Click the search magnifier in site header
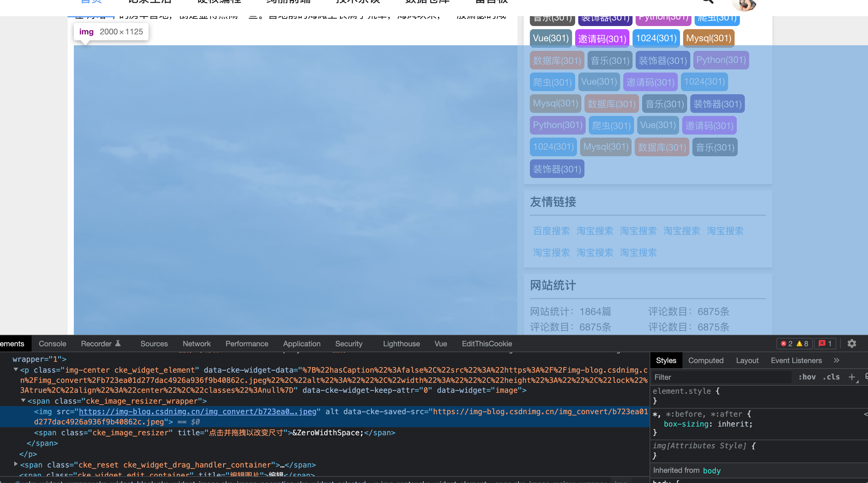Image resolution: width=868 pixels, height=483 pixels. coord(708,2)
